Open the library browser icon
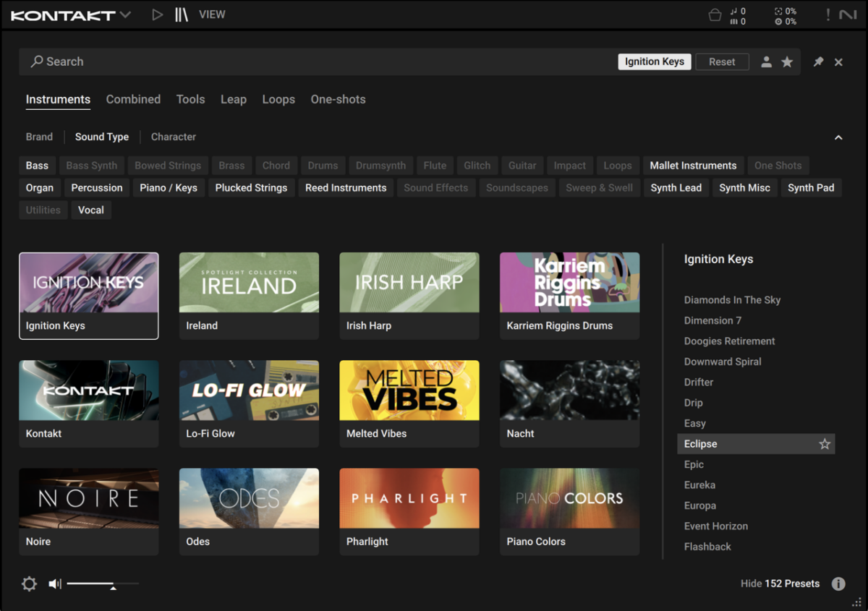This screenshot has width=868, height=611. 182,14
